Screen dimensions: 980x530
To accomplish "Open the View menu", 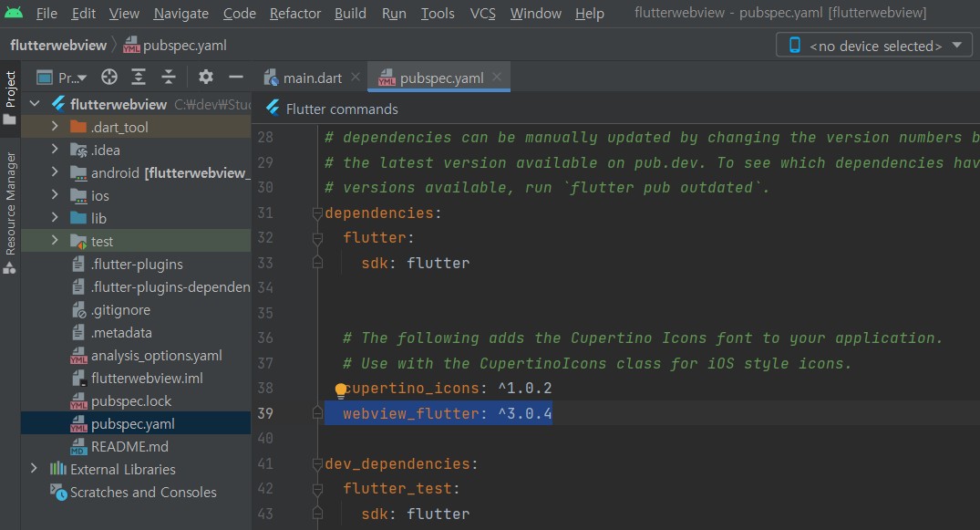I will pyautogui.click(x=124, y=13).
